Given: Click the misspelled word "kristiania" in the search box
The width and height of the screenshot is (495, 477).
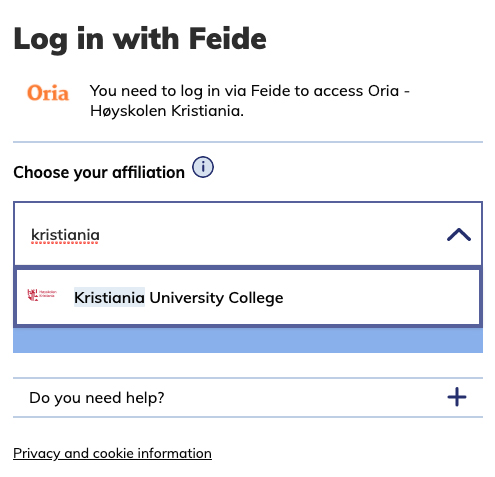Looking at the screenshot, I should 65,235.
